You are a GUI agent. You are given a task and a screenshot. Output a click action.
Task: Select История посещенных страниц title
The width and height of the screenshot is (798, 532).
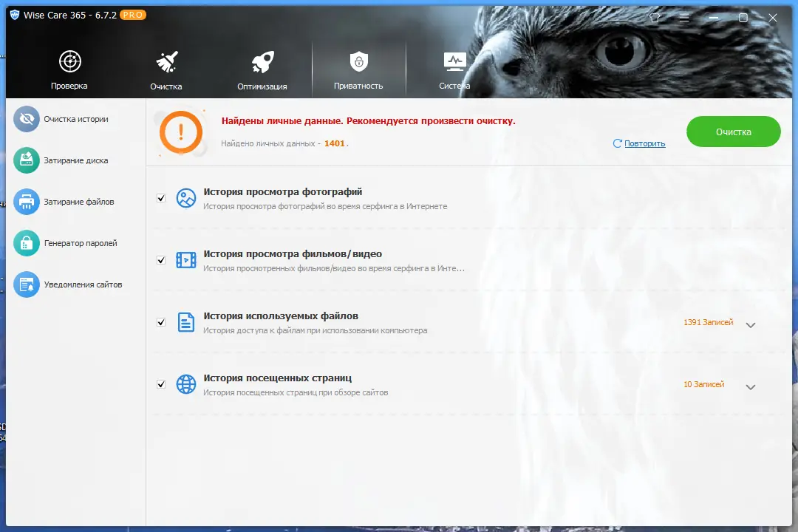point(277,378)
